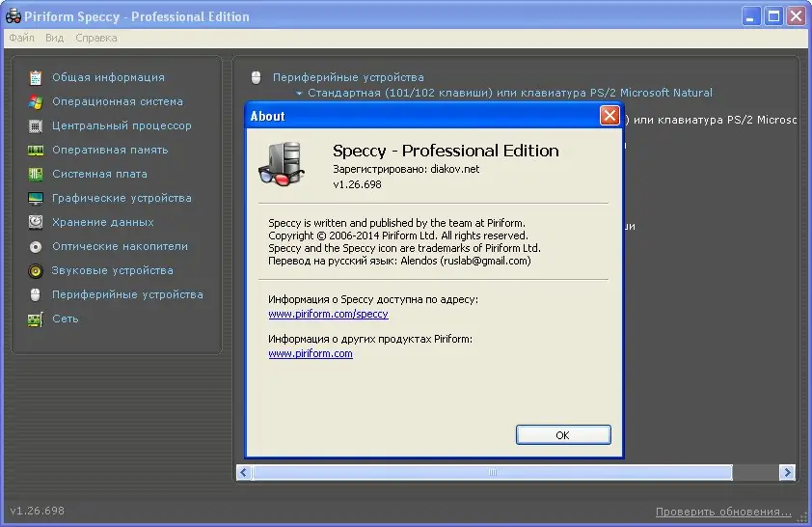View the Хранение данных section
The height and width of the screenshot is (527, 812).
click(103, 222)
